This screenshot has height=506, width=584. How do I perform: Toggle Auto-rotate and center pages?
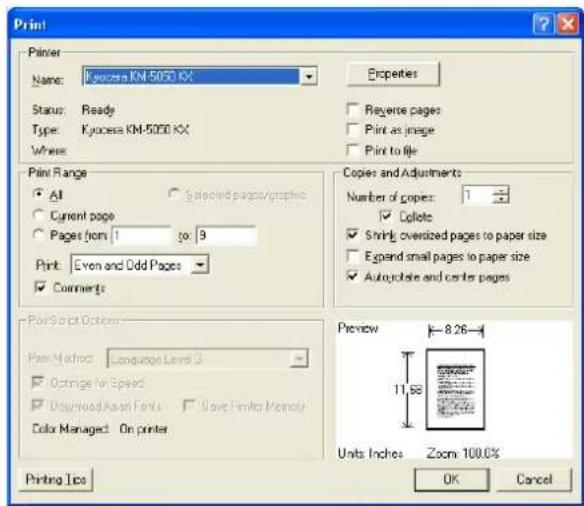352,276
